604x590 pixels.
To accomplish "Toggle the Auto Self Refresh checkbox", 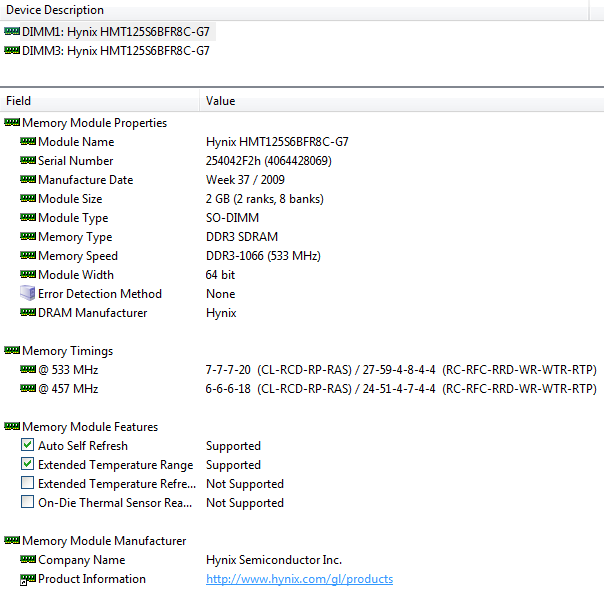I will point(28,446).
